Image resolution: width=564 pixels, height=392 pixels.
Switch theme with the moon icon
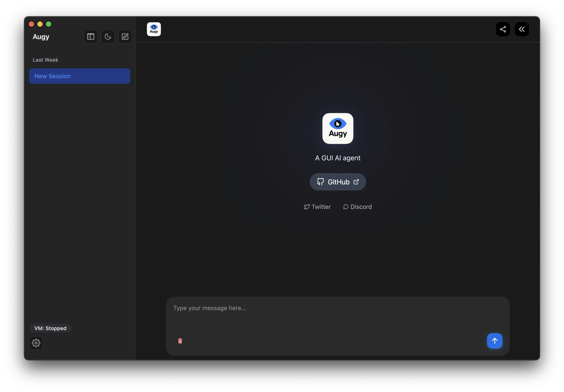tap(108, 37)
